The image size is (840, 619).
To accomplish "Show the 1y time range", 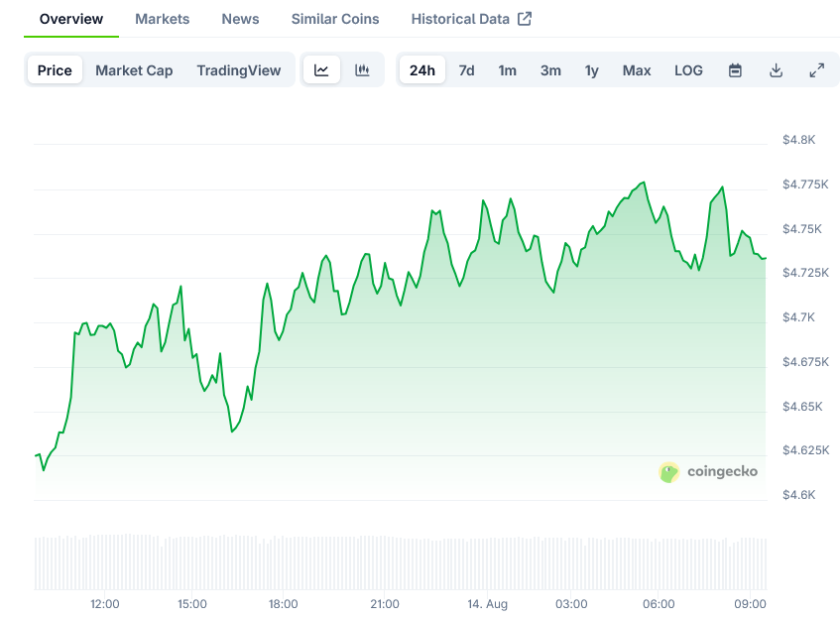I will (x=591, y=70).
